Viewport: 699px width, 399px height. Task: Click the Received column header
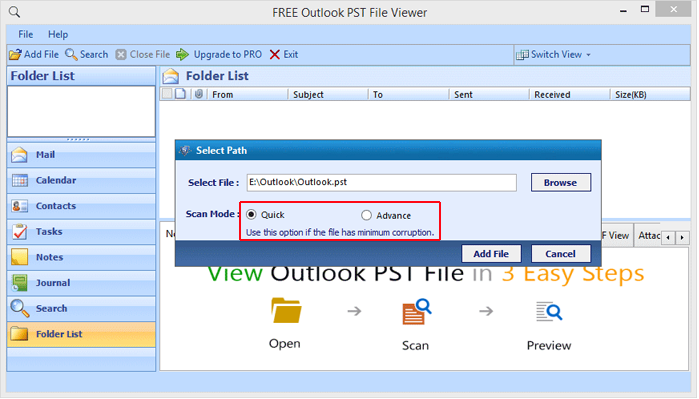(570, 94)
